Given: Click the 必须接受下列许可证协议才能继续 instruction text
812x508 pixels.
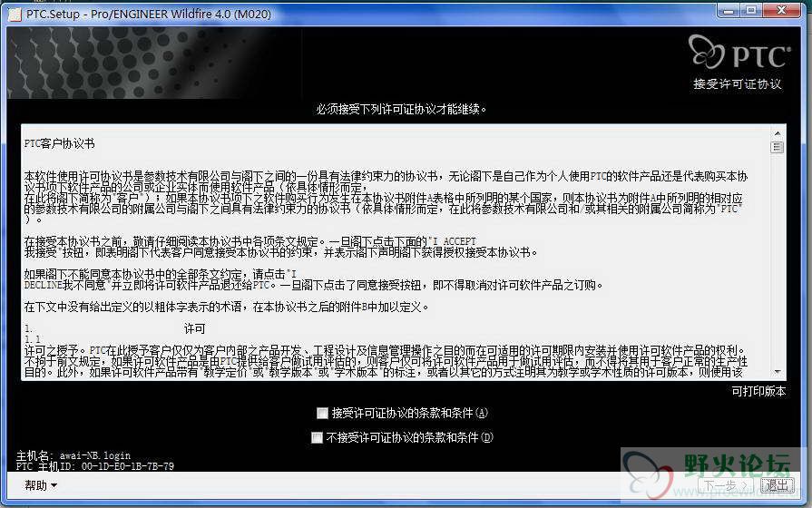Looking at the screenshot, I should (x=401, y=109).
